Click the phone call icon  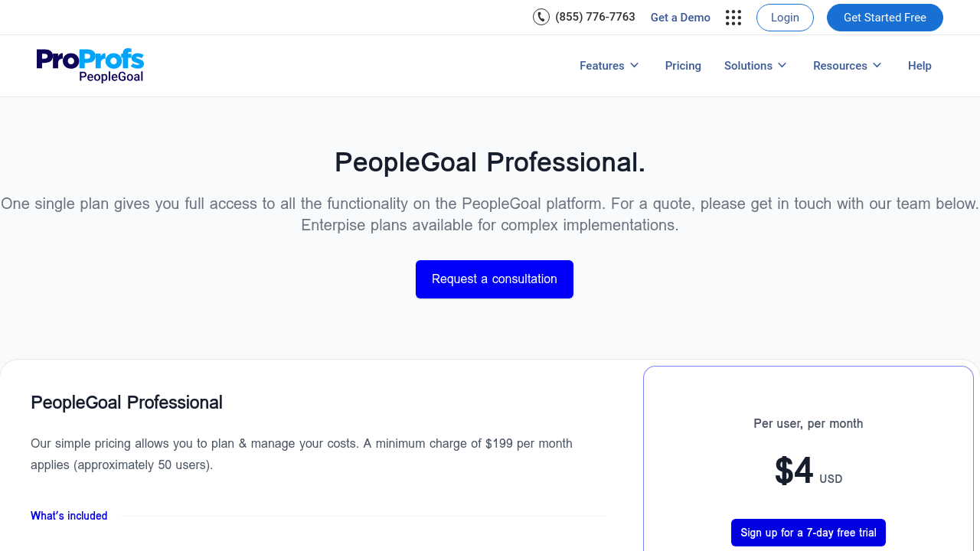tap(541, 17)
